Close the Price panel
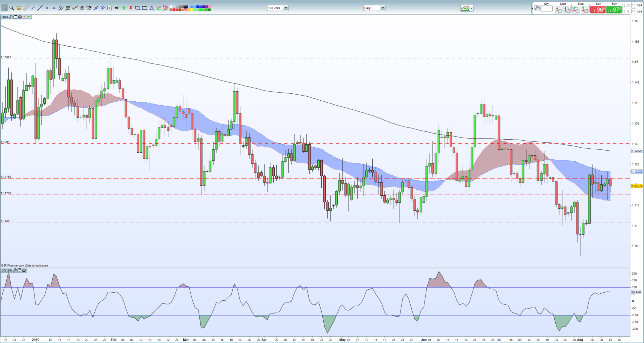The height and width of the screenshot is (343, 644). (x=20, y=17)
